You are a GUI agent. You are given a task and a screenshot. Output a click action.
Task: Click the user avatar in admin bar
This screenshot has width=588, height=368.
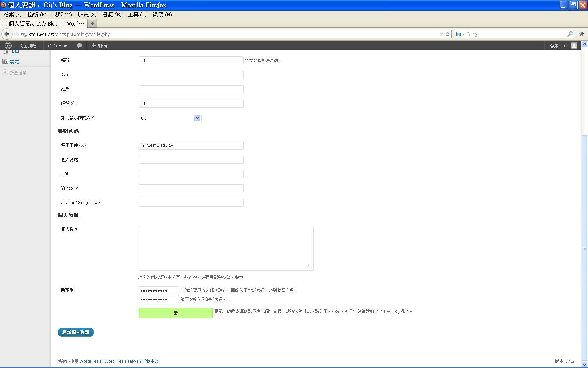tap(574, 46)
